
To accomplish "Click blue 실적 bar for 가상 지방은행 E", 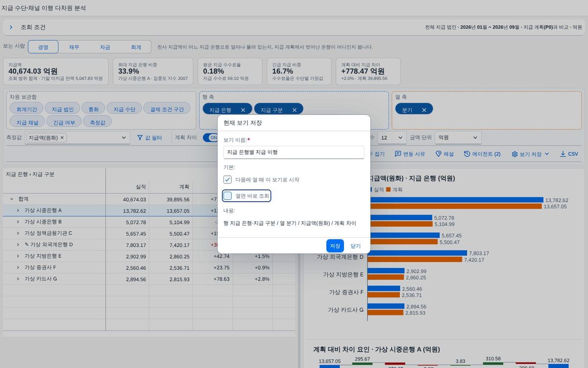I will (x=386, y=271).
